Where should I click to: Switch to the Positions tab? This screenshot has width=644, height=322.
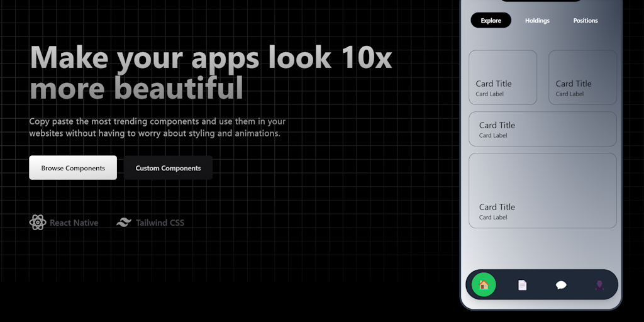(x=586, y=20)
